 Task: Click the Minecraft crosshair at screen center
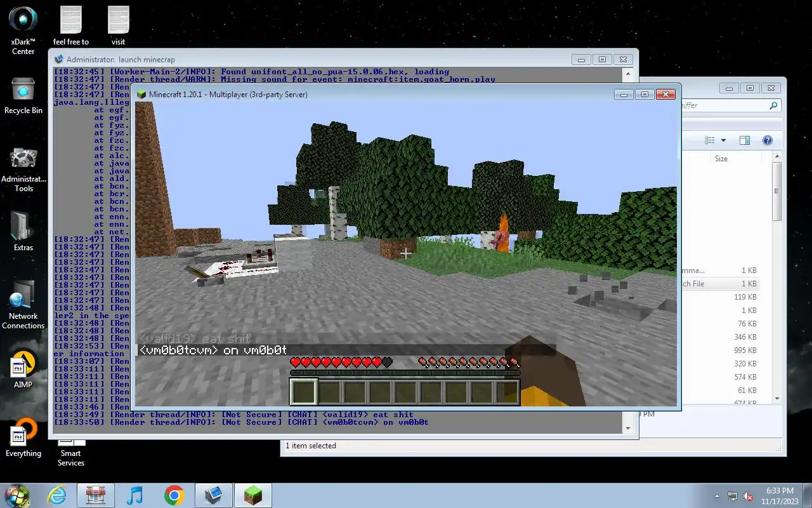(x=405, y=253)
